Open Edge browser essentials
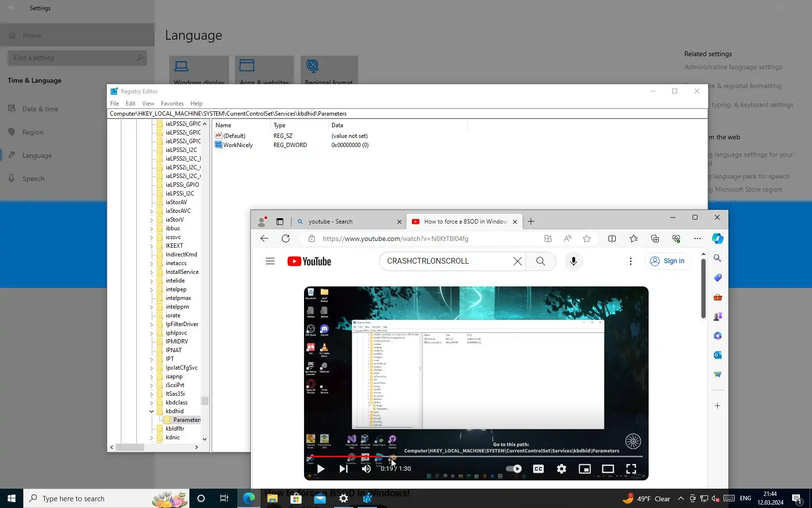This screenshot has height=508, width=812. coord(676,239)
